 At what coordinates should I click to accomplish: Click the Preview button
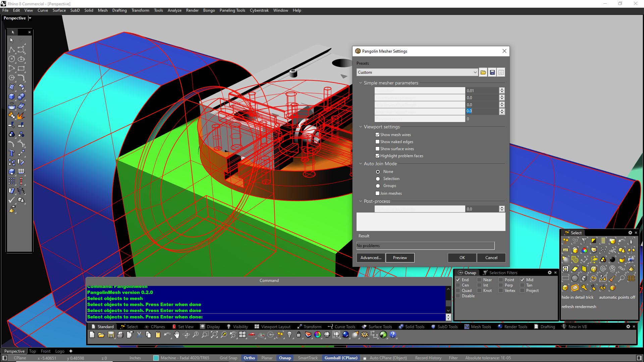400,258
